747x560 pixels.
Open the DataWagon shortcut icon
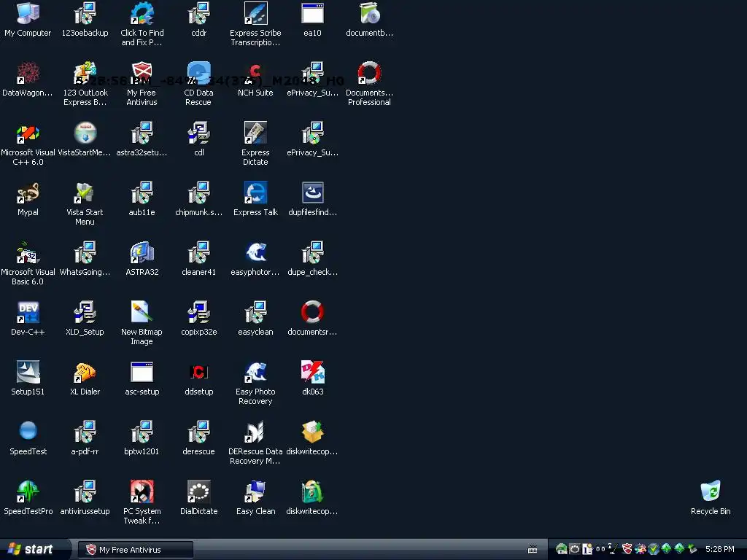(x=28, y=79)
